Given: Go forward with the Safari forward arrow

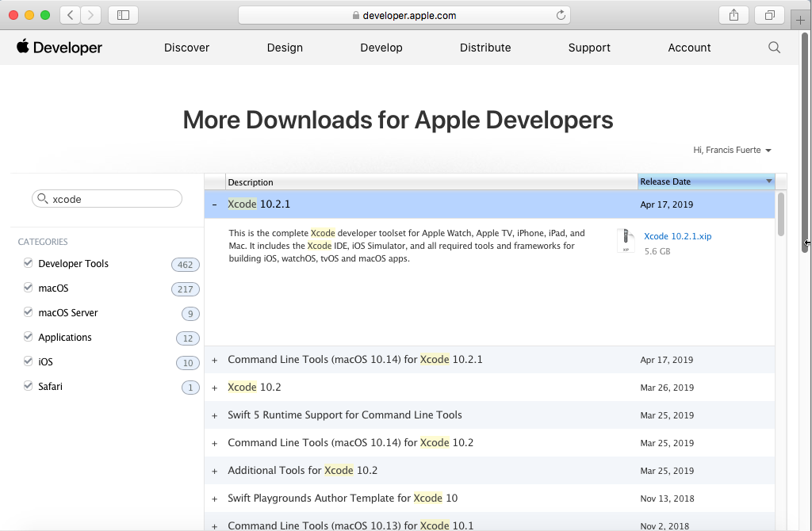Looking at the screenshot, I should pyautogui.click(x=90, y=15).
